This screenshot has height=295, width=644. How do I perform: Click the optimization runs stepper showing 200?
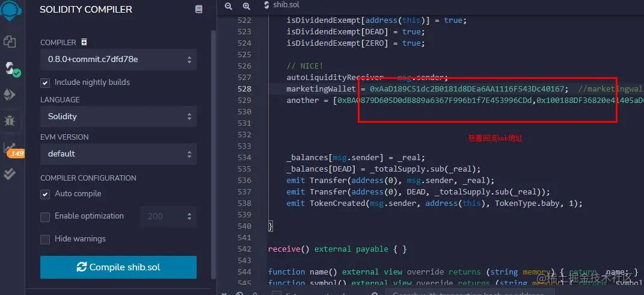pos(168,216)
